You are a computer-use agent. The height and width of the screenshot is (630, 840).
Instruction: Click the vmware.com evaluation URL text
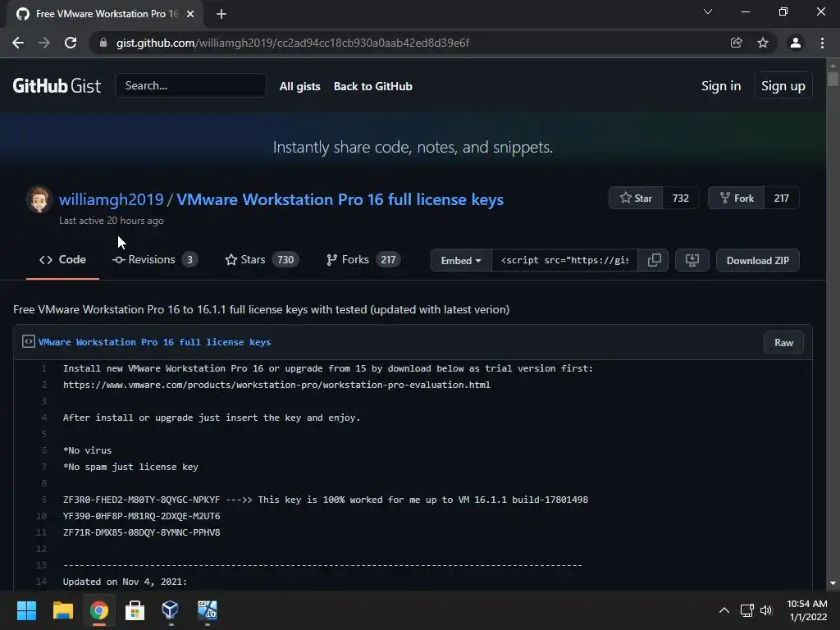276,386
